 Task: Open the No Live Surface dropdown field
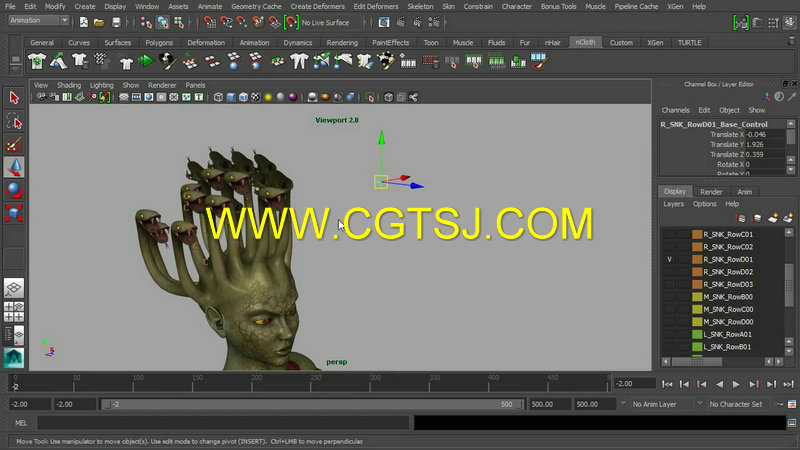330,22
